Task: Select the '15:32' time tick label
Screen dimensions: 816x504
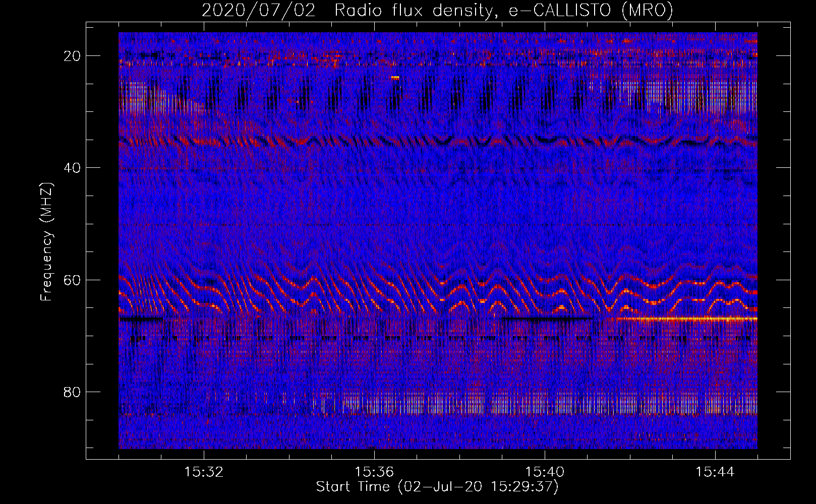Action: pyautogui.click(x=204, y=472)
